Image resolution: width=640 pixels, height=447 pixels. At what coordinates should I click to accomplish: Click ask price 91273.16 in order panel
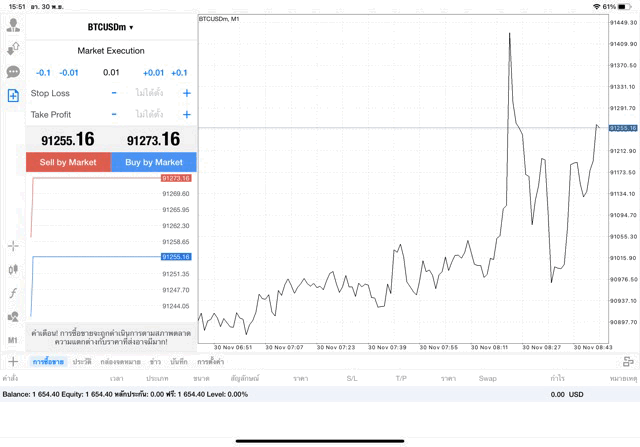[x=153, y=140]
